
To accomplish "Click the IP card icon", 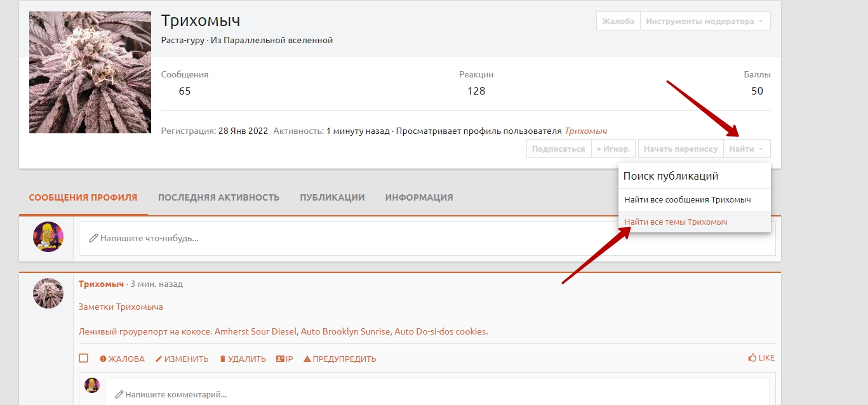I will click(x=280, y=359).
